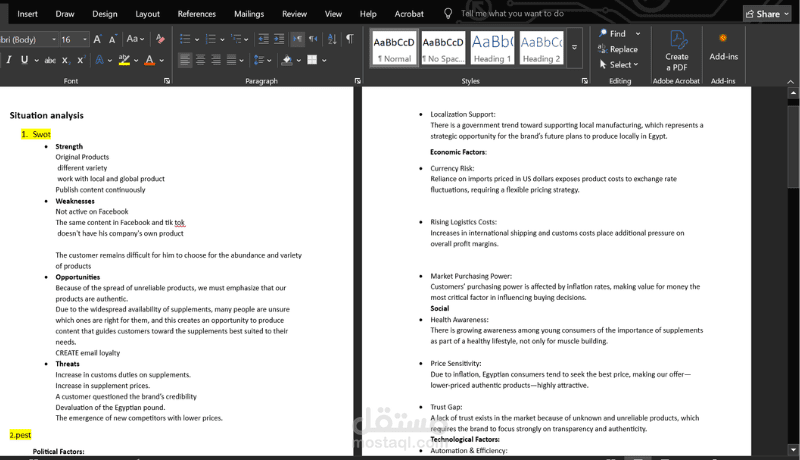Toggle show paragraph marks

350,39
